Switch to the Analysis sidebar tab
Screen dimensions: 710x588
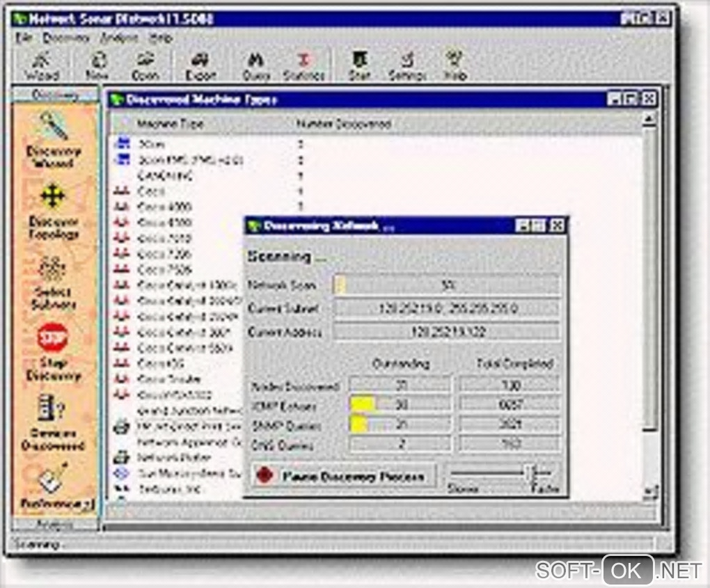tap(54, 525)
